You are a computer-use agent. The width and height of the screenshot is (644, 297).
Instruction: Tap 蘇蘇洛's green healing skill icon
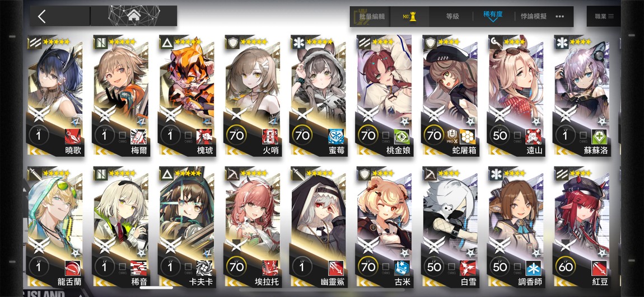(x=599, y=136)
